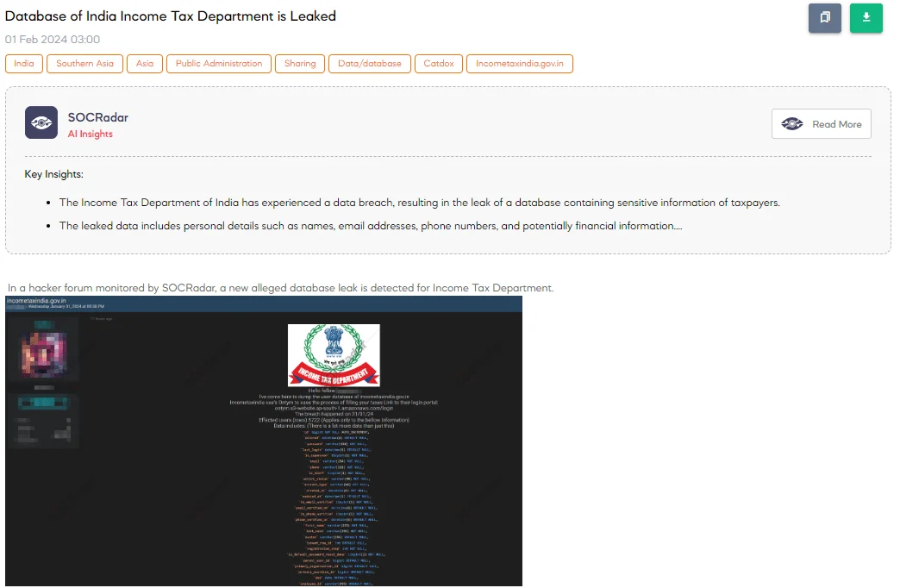Screen dimensions: 900x588
Task: Click the bookmark icon button
Action: click(824, 18)
